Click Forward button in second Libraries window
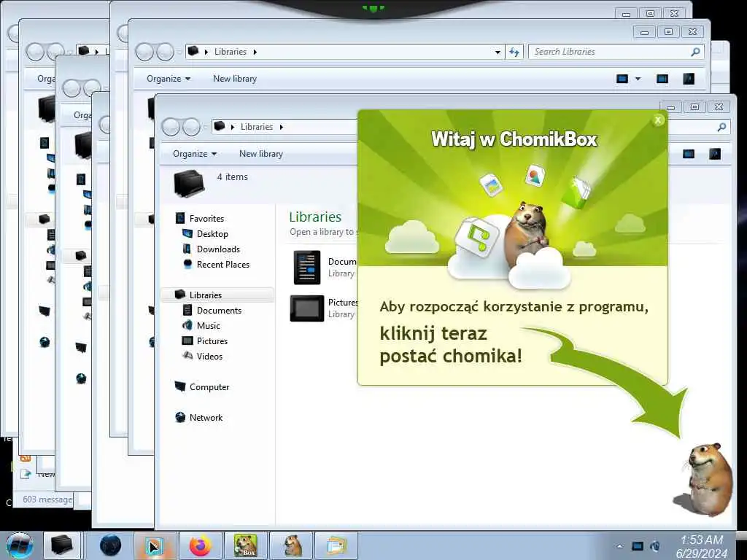 165,52
